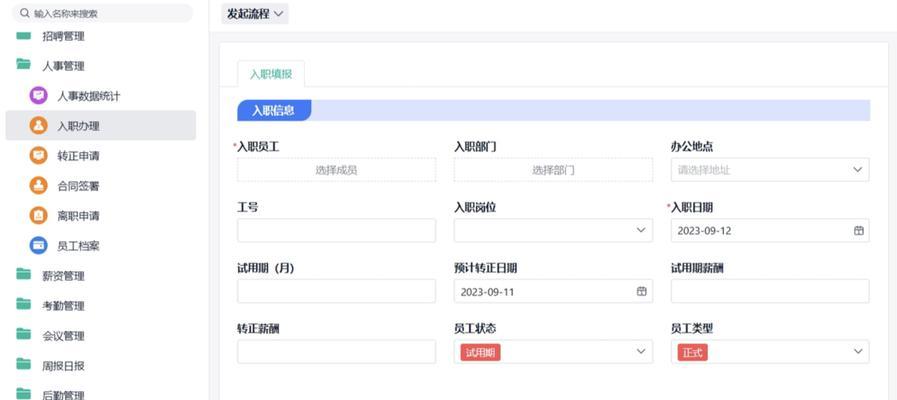The image size is (897, 400).
Task: Select 招聘管理 in the sidebar
Action: pyautogui.click(x=63, y=36)
